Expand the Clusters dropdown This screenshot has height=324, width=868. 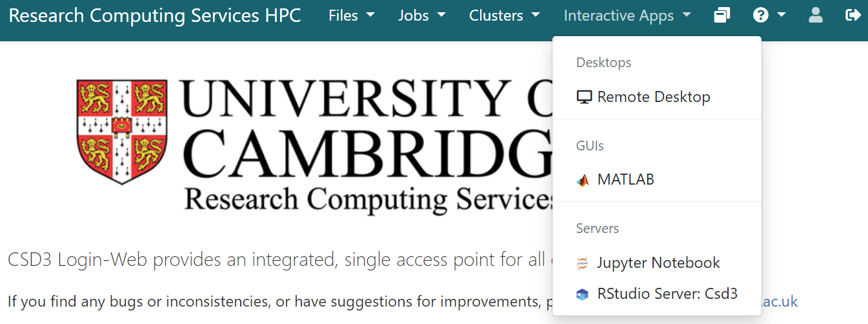pyautogui.click(x=504, y=15)
